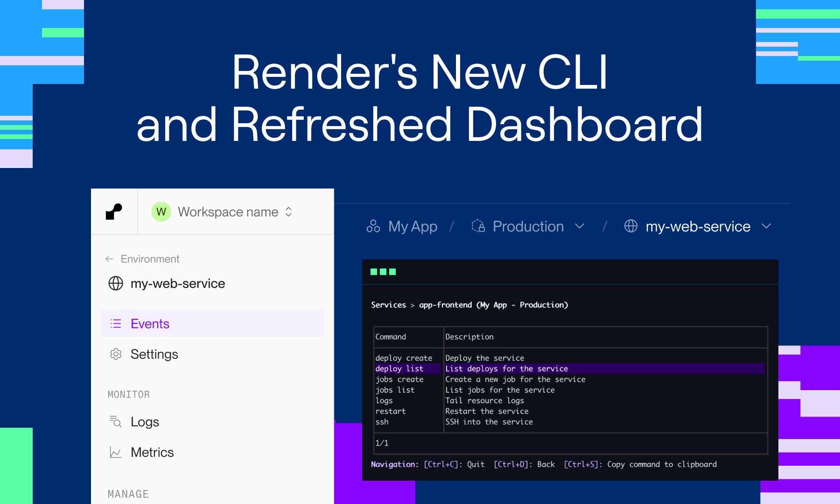Select the highlighted deploy list command
Image resolution: width=840 pixels, height=504 pixels.
coord(570,369)
